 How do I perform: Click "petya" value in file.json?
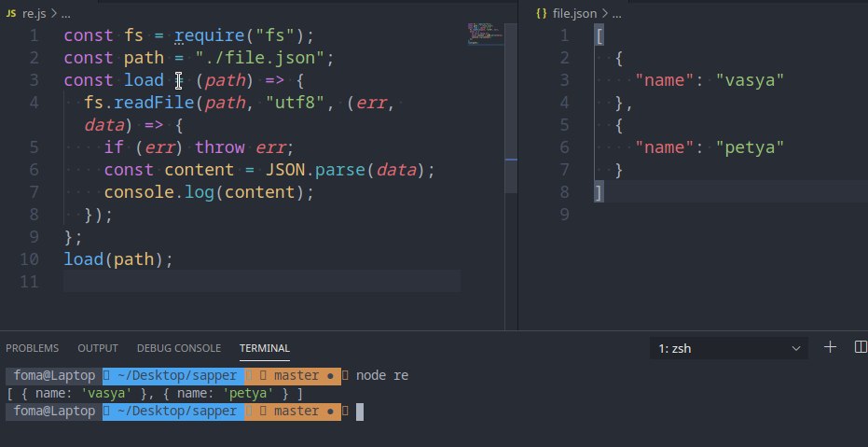(751, 147)
